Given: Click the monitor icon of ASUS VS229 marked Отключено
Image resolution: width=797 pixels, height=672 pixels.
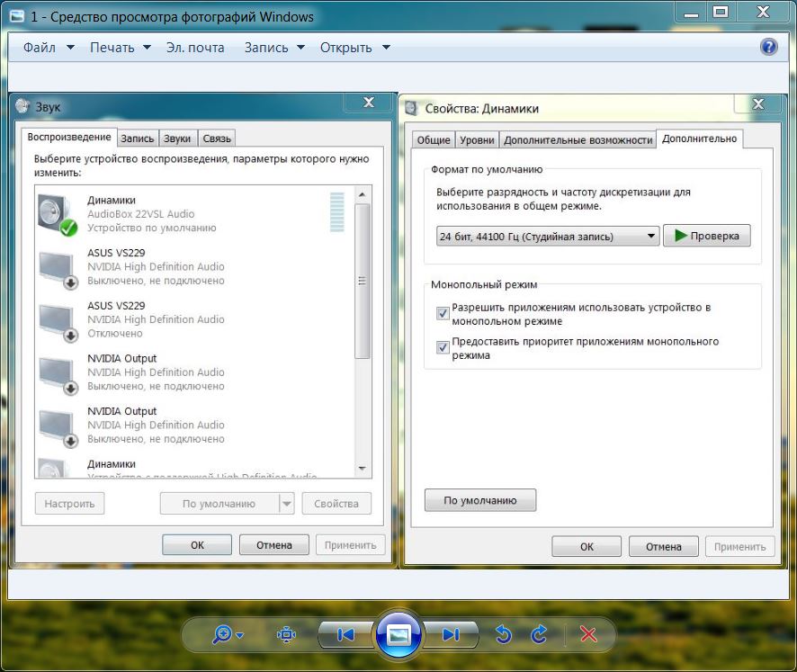Looking at the screenshot, I should point(58,322).
